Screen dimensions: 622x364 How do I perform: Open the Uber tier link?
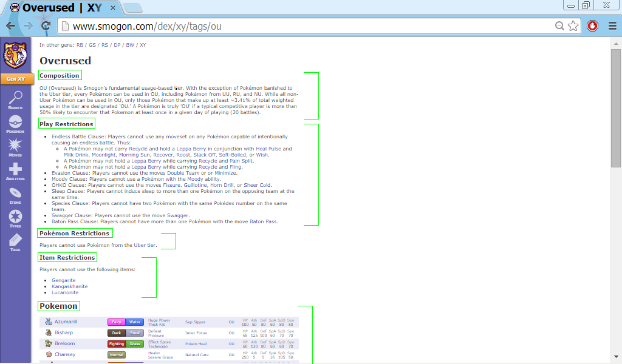coord(145,245)
